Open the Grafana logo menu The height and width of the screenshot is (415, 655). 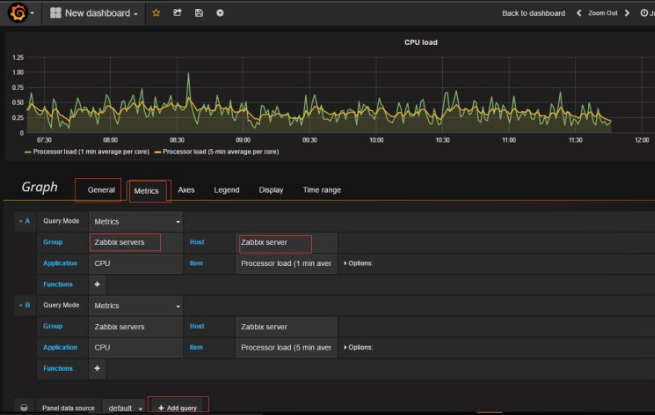click(x=18, y=13)
